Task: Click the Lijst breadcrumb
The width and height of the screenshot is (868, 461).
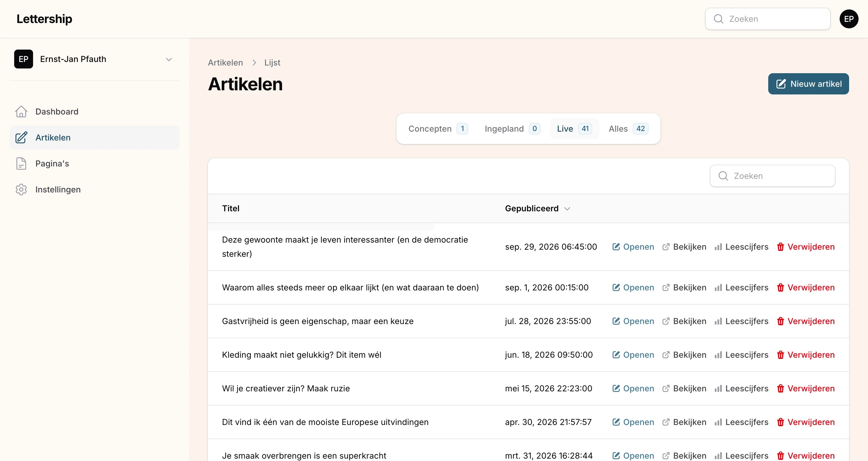Action: pos(272,63)
